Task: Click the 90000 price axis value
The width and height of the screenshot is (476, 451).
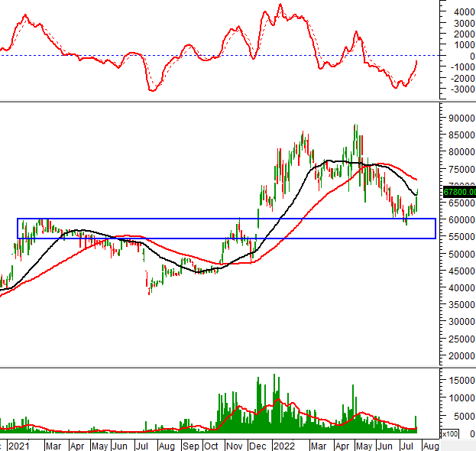Action: pyautogui.click(x=461, y=118)
